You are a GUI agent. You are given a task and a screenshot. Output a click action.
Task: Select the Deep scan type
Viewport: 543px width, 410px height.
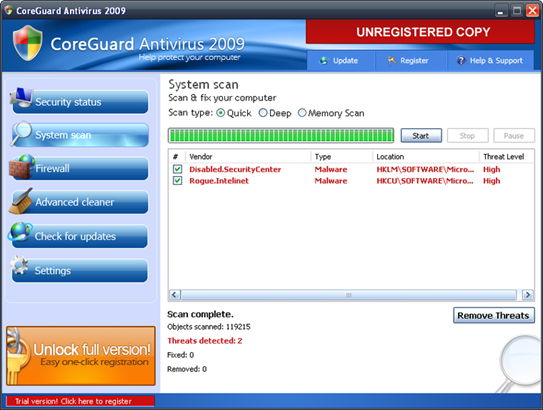click(x=263, y=113)
